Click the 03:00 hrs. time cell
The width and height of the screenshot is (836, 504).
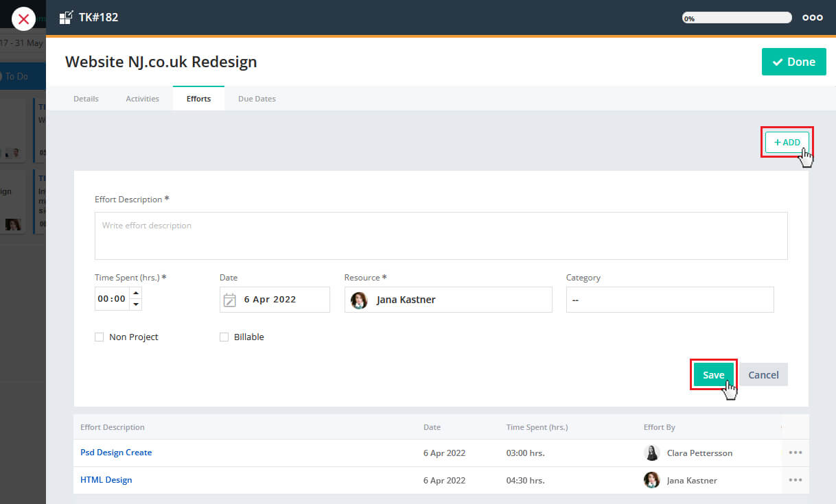525,453
